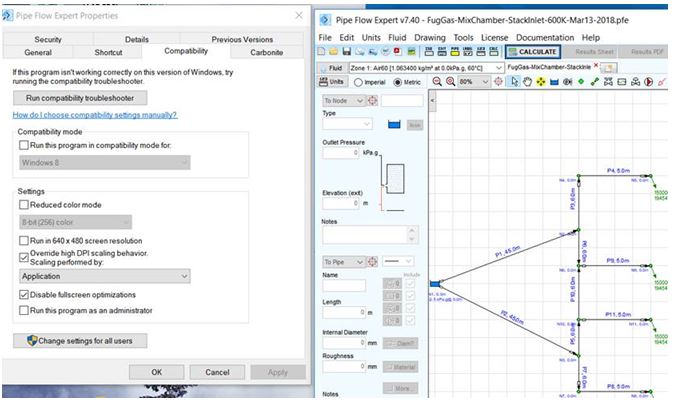Select the blue Add Tank tool icon

554,82
